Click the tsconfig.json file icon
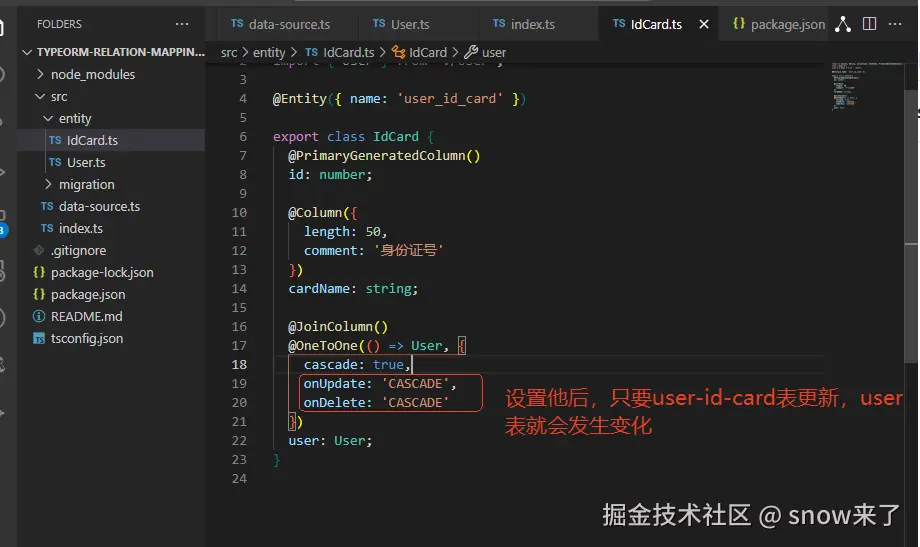Viewport: 920px width, 547px height. click(x=39, y=339)
